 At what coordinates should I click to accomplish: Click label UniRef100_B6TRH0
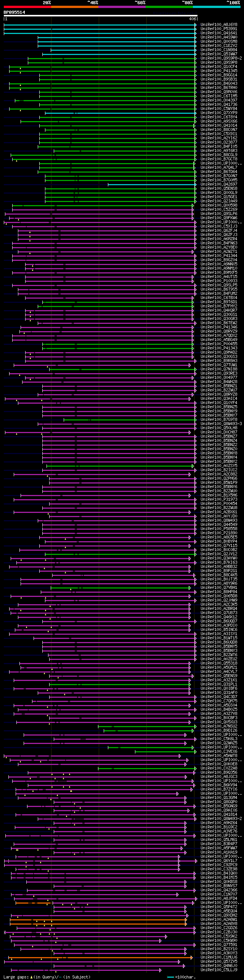pyautogui.click(x=219, y=88)
